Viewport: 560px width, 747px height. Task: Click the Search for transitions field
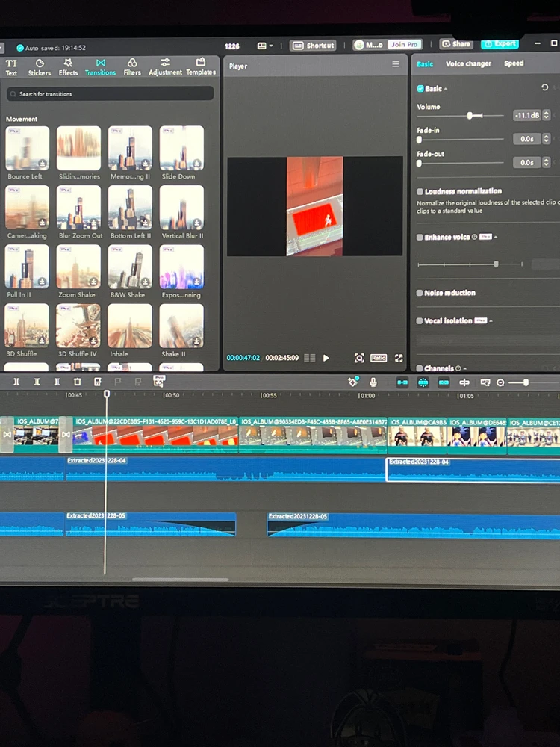coord(110,94)
